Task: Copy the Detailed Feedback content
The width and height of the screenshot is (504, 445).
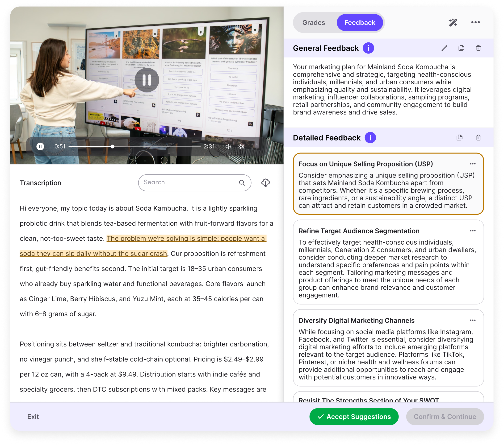Action: (459, 138)
